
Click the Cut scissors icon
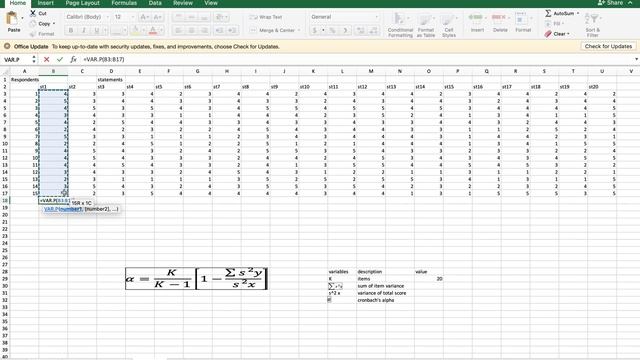click(x=33, y=13)
